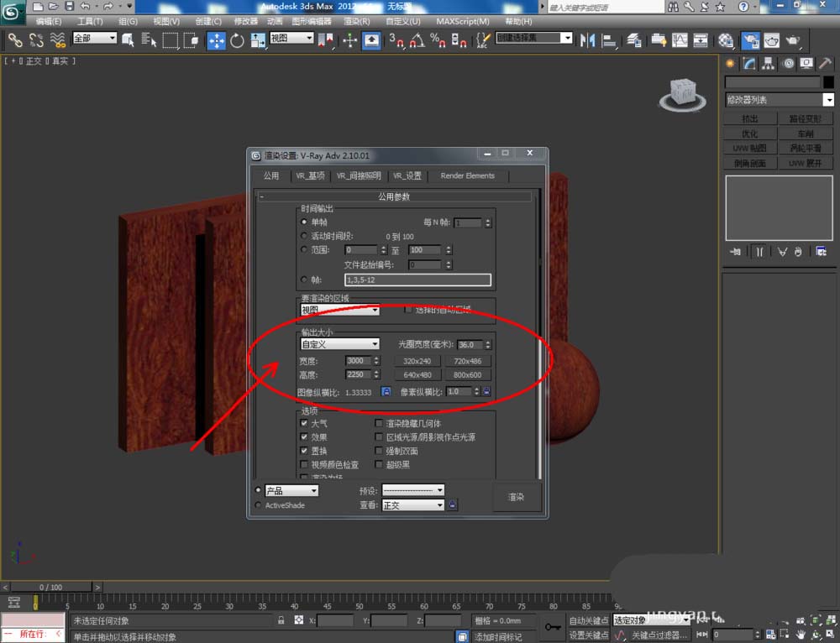
Task: Select the Move tool in main toolbar
Action: [217, 40]
